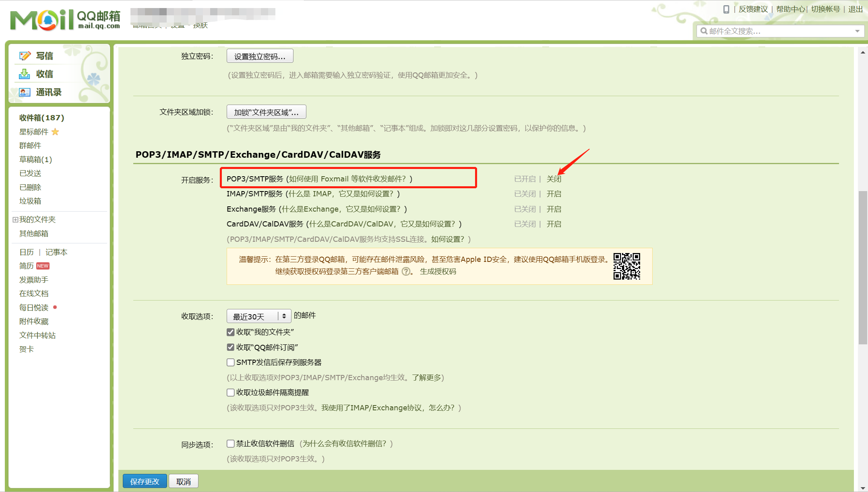Viewport: 868px width, 492px height.
Task: Click the 收信 (receive mail) icon
Action: pyautogui.click(x=25, y=74)
